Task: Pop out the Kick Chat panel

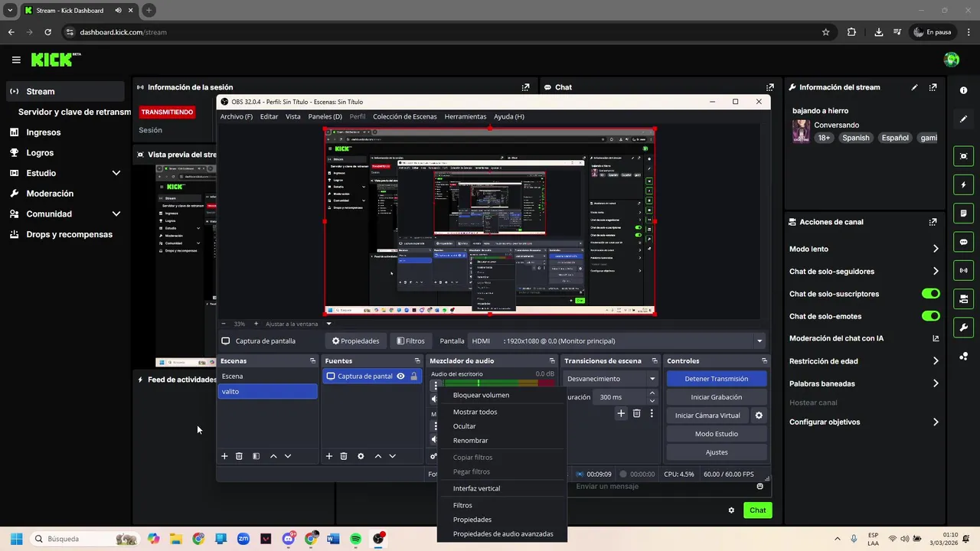Action: pyautogui.click(x=770, y=87)
